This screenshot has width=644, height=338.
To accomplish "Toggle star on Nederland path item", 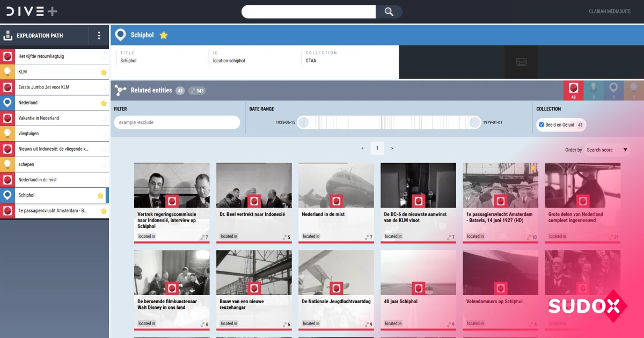I will tap(104, 102).
